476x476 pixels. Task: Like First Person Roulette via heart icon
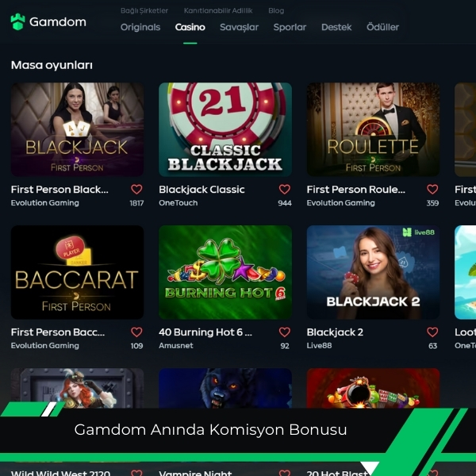tap(432, 190)
